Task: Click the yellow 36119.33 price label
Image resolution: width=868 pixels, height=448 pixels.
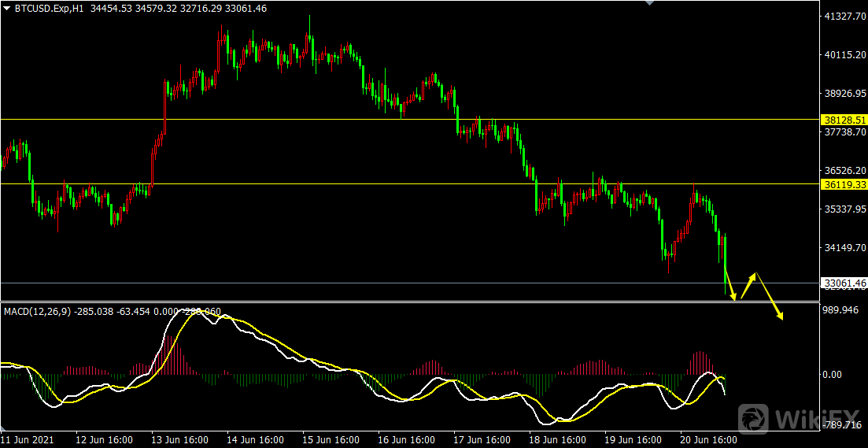Action: tap(844, 184)
